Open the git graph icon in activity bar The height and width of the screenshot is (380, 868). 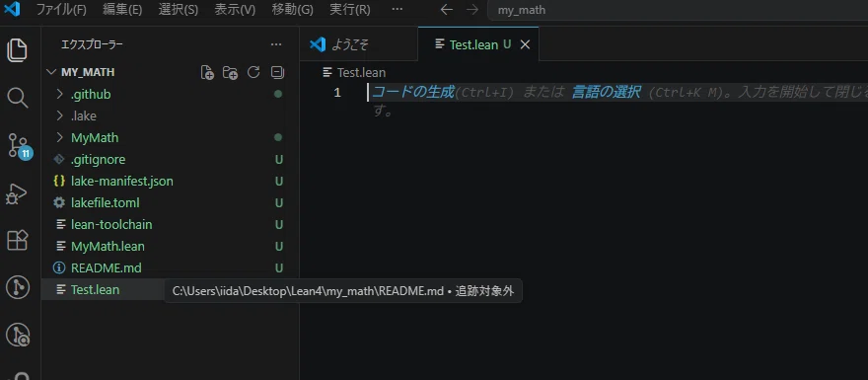[17, 287]
